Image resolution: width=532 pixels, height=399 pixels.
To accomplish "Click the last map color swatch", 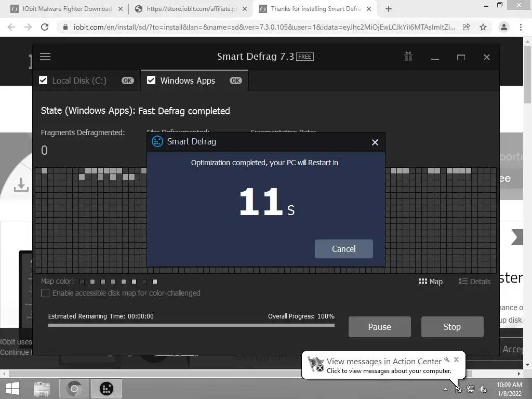I will tap(155, 282).
